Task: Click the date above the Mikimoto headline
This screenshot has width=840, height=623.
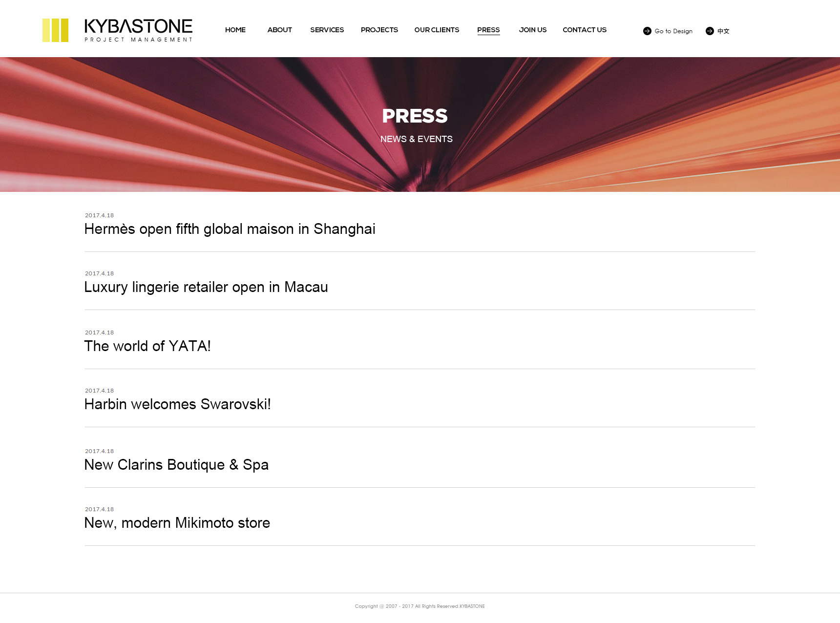Action: pyautogui.click(x=99, y=509)
